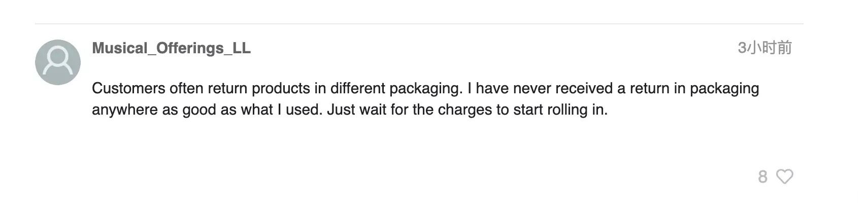Image resolution: width=868 pixels, height=213 pixels.
Task: Click the like count number 8
Action: [762, 177]
